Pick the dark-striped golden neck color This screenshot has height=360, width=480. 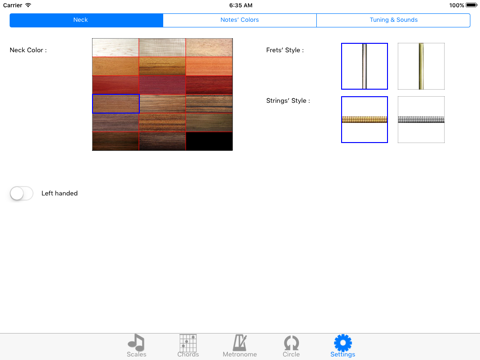click(162, 66)
